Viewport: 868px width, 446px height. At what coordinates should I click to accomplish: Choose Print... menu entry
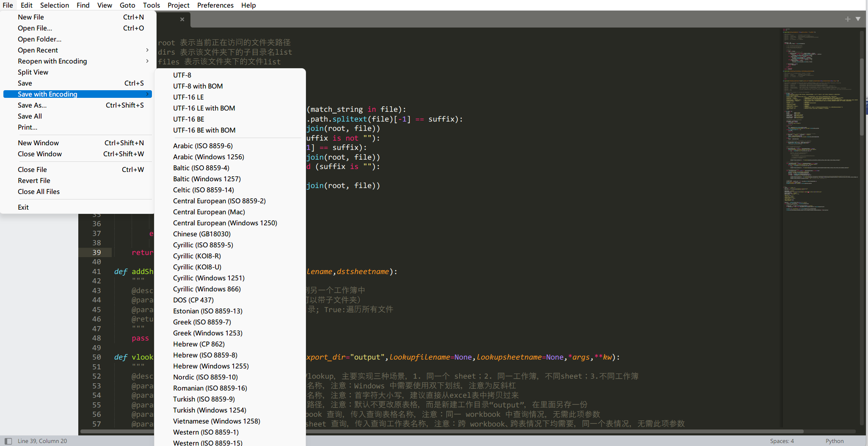(78, 127)
